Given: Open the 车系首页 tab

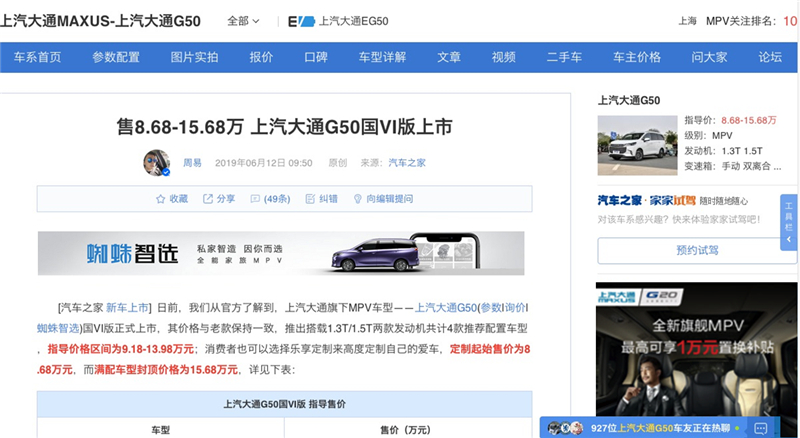Looking at the screenshot, I should point(37,57).
